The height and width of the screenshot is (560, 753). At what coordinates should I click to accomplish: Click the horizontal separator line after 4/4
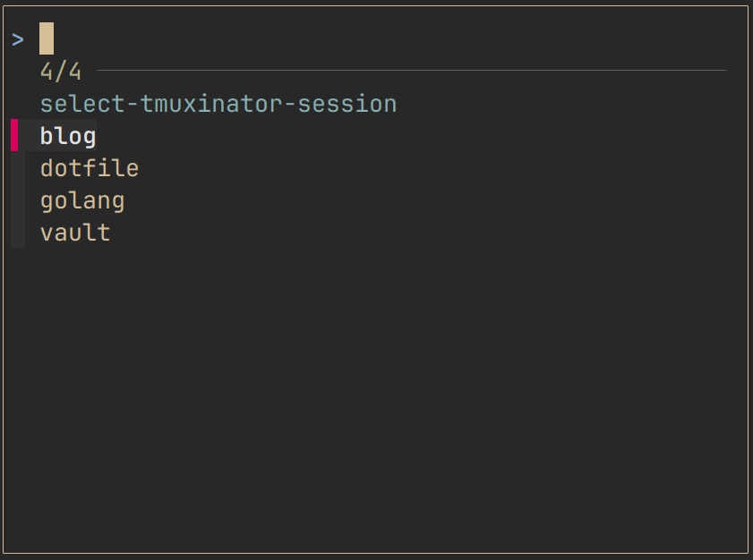(412, 70)
